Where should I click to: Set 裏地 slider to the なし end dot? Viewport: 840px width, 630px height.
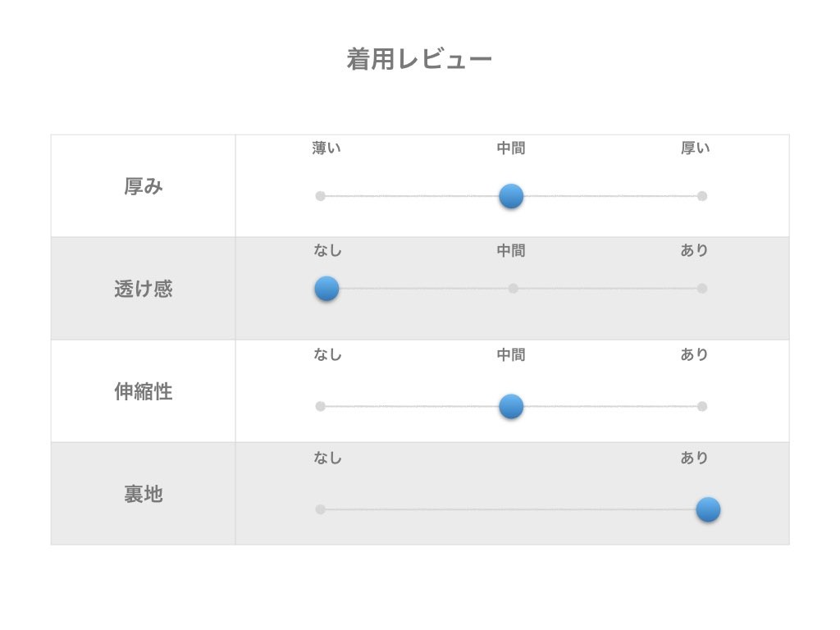point(321,509)
